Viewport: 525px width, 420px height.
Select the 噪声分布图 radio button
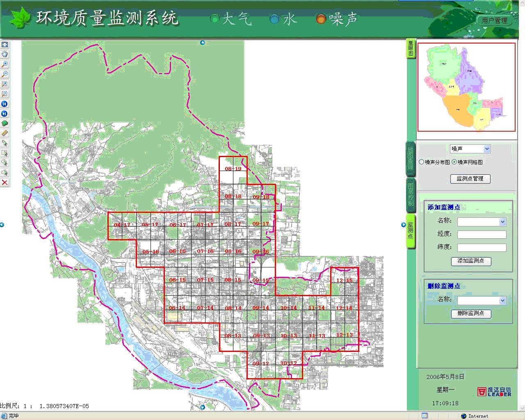421,162
